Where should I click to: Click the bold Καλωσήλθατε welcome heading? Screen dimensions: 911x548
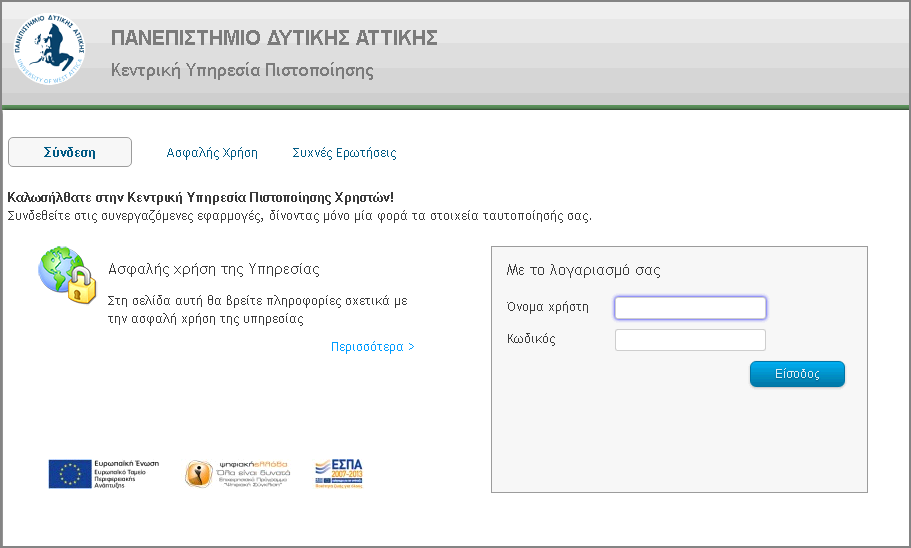[200, 198]
